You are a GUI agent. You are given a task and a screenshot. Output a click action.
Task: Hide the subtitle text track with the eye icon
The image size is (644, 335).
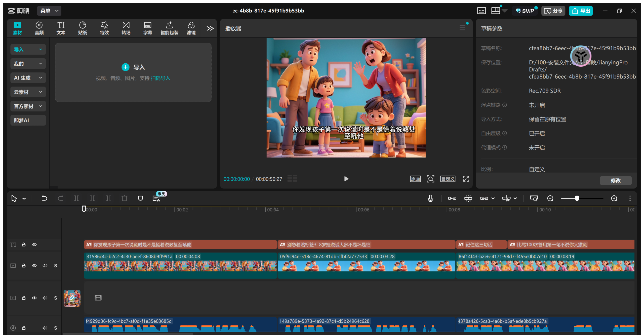(34, 245)
